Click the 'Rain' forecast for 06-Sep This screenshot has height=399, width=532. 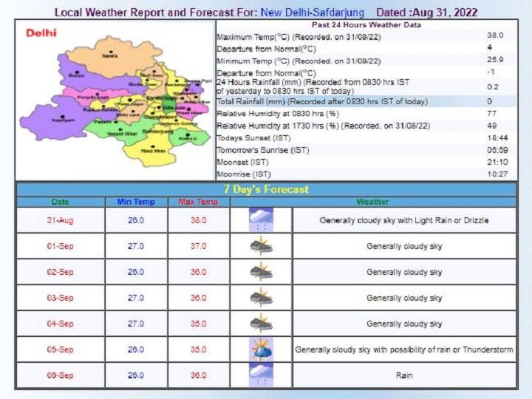[x=404, y=375]
